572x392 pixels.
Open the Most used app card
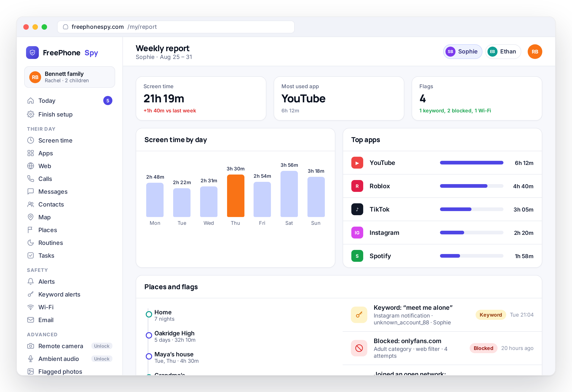coord(339,98)
